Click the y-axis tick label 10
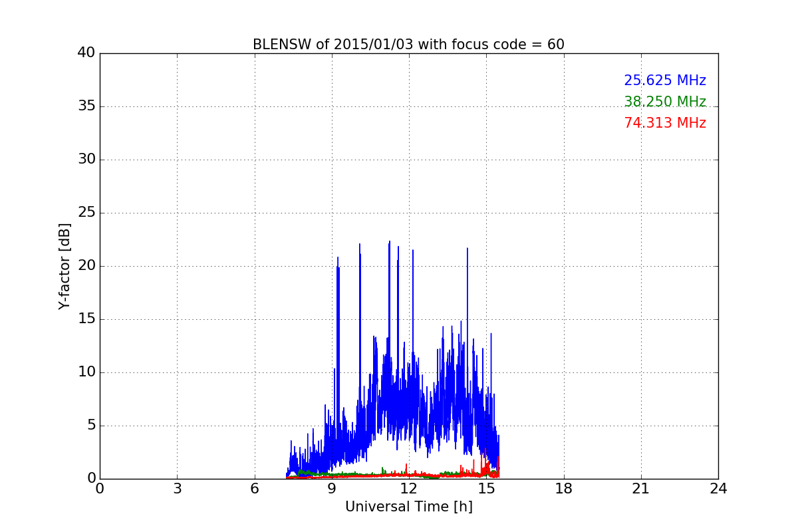This screenshot has height=532, width=798. 86,372
